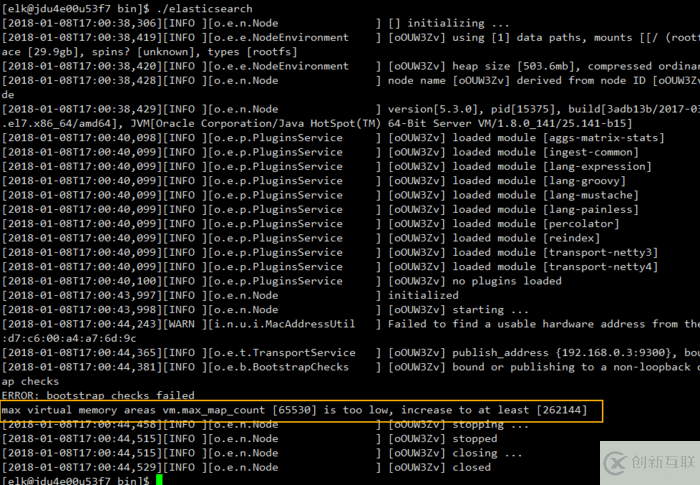
Task: Click 'loaded module [lang-painless]' text
Action: [546, 209]
